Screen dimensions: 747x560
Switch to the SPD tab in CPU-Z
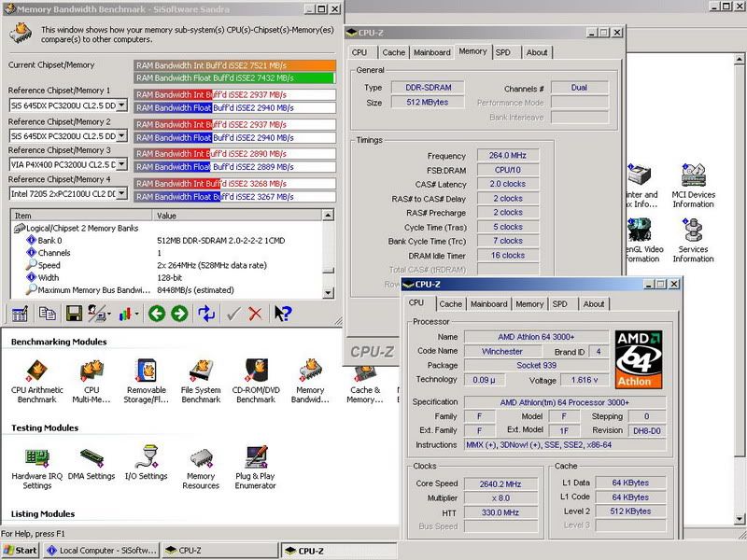561,303
